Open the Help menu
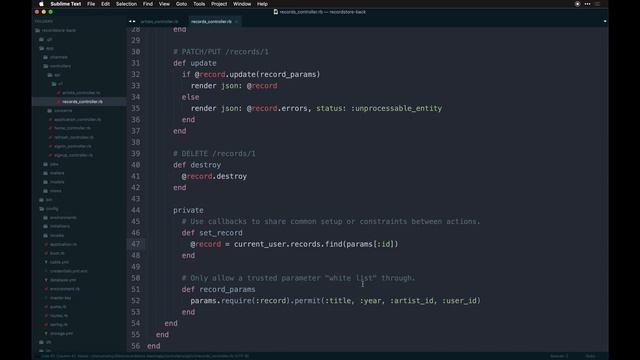This screenshot has height=360, width=640. (x=262, y=4)
